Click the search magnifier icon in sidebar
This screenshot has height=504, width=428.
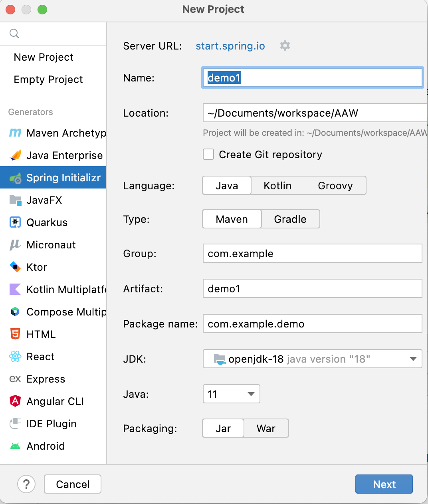tap(14, 34)
